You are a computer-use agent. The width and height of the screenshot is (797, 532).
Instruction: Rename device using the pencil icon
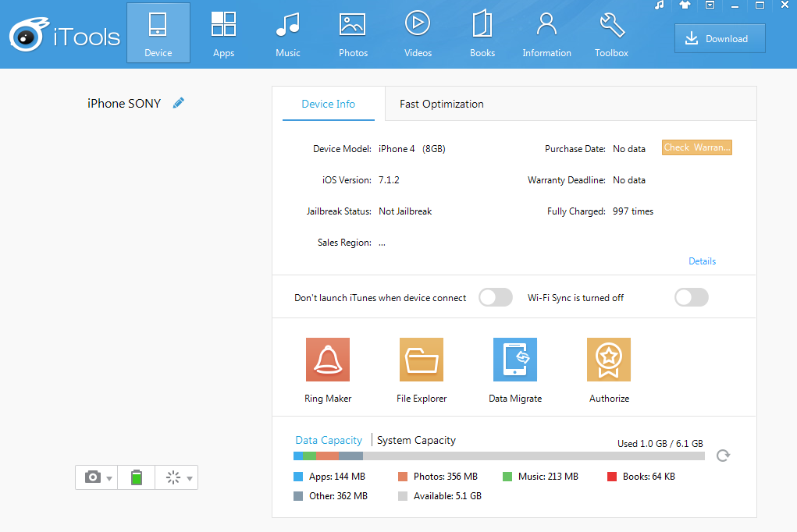179,103
